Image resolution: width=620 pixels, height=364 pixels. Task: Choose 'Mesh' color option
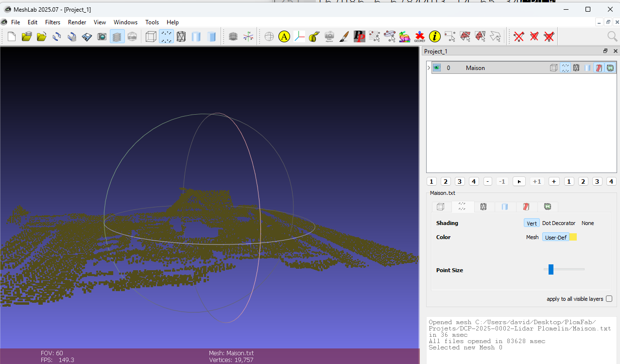point(532,237)
